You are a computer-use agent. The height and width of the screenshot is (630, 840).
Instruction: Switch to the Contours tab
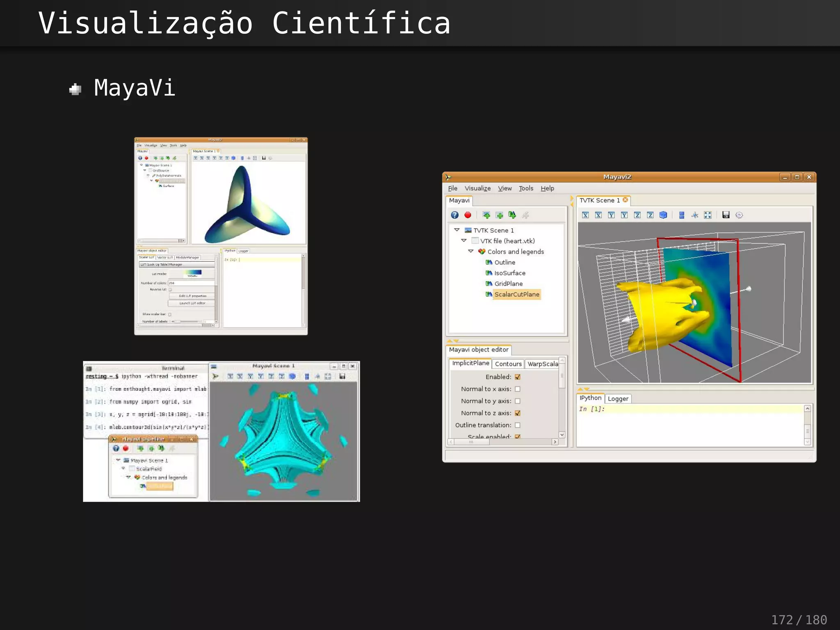click(x=508, y=364)
